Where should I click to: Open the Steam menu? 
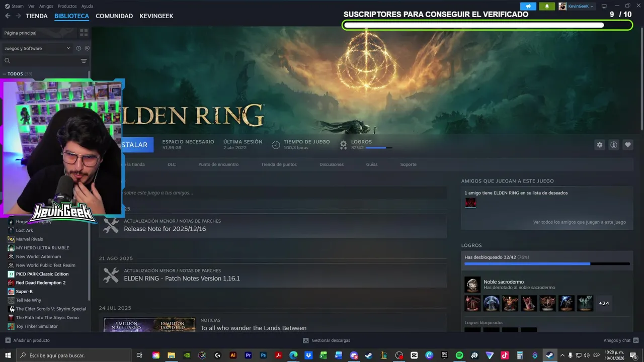(x=15, y=6)
